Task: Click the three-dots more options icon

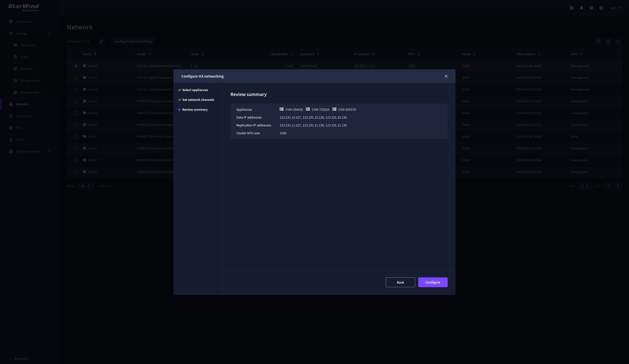Action: [x=618, y=41]
